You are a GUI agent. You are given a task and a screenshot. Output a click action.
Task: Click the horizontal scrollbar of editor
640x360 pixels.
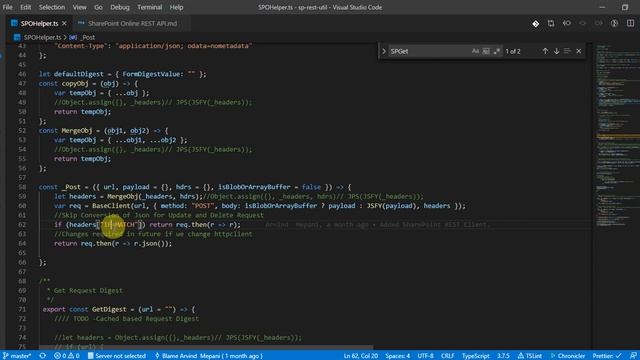(206, 348)
